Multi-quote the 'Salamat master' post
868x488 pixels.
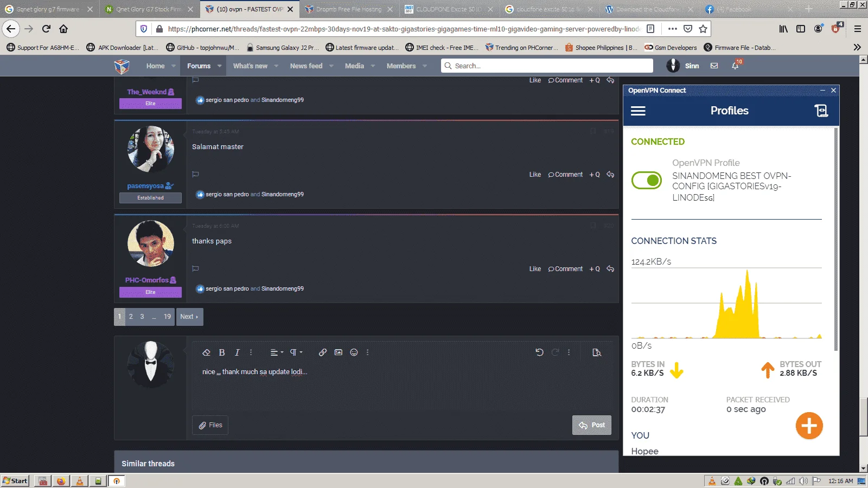point(595,175)
